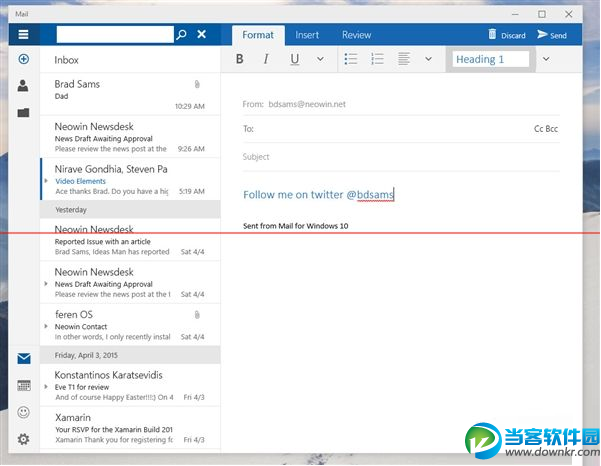This screenshot has width=601, height=466.
Task: Open Sat 4/4 News Draft Awaiting Approval email
Action: (130, 283)
